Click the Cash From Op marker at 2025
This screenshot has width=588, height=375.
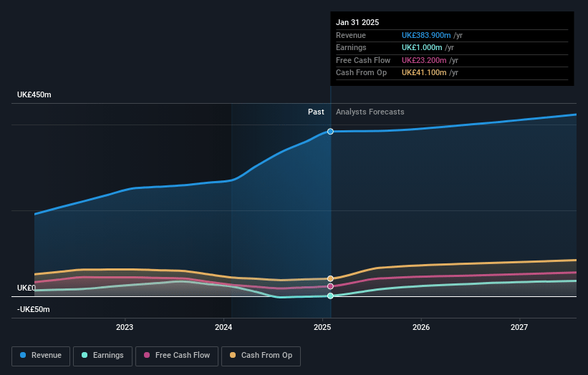point(330,278)
